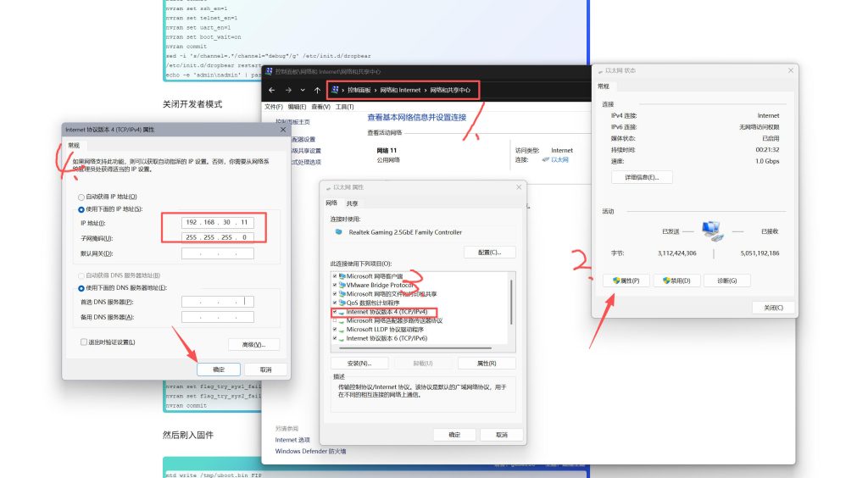This screenshot has height=478, width=868.
Task: Toggle Microsoft 网络适配器多路传送器协议 checkbox
Action: click(335, 321)
